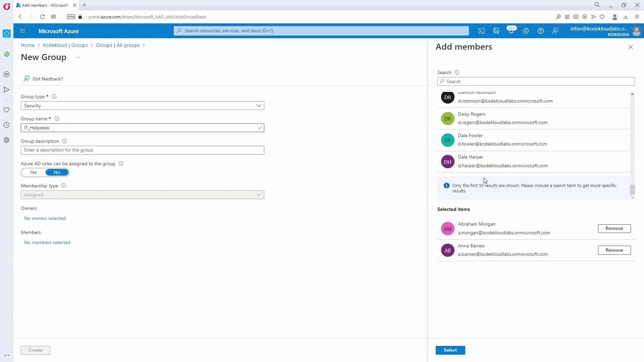The height and width of the screenshot is (362, 644).
Task: Expand the Group type Security dropdown
Action: coord(142,106)
